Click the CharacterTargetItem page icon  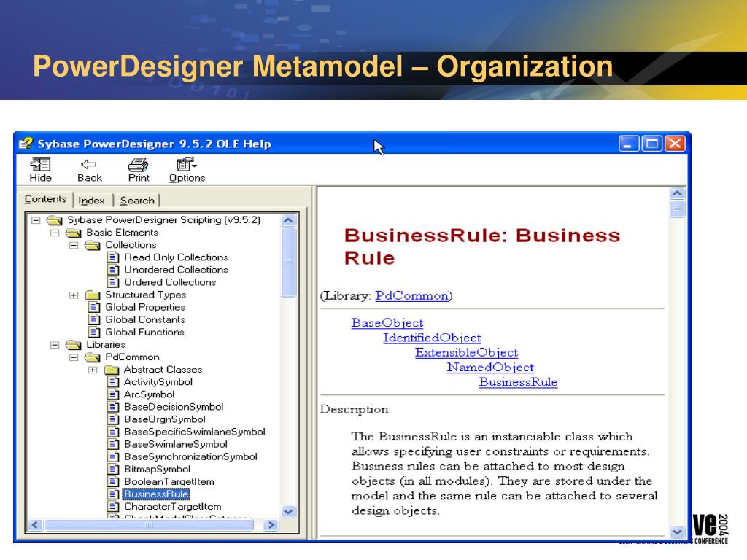[x=113, y=506]
